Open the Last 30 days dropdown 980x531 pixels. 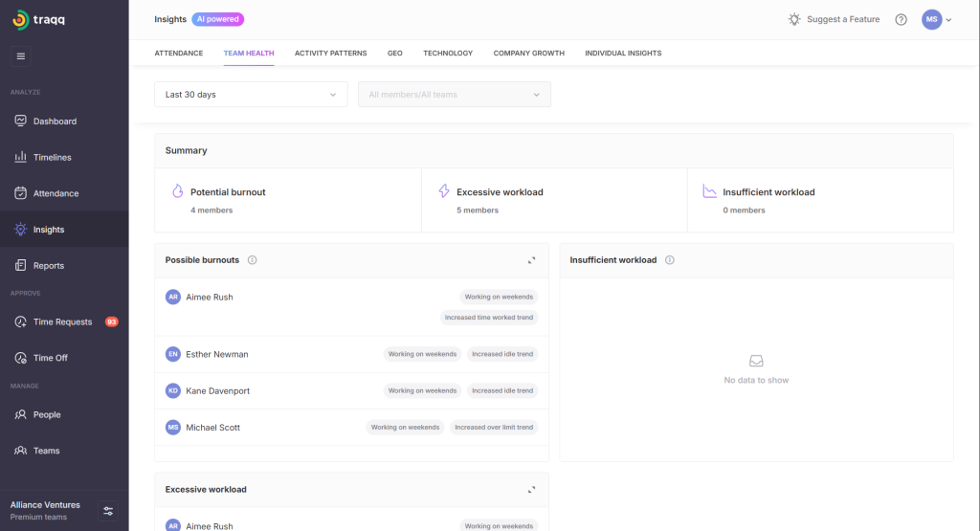(251, 95)
